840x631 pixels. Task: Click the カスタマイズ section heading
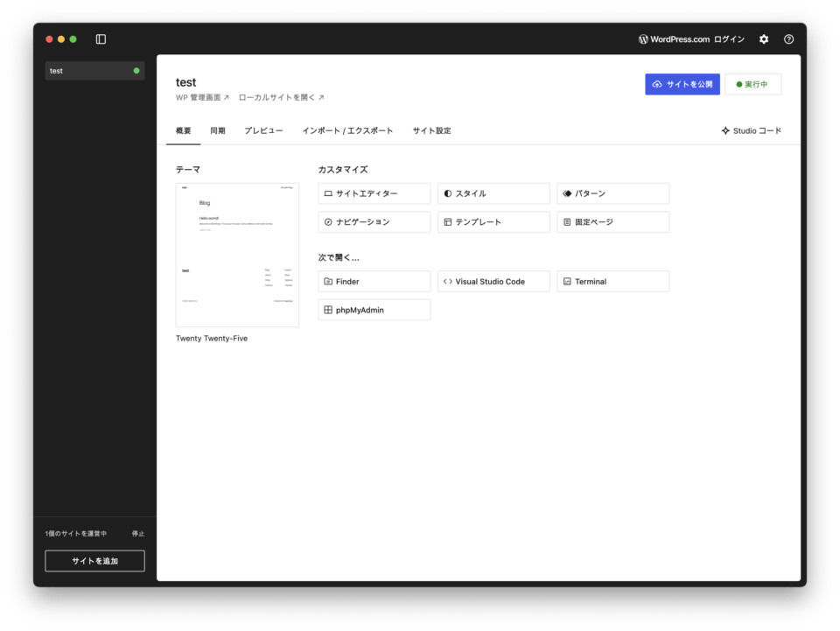343,169
